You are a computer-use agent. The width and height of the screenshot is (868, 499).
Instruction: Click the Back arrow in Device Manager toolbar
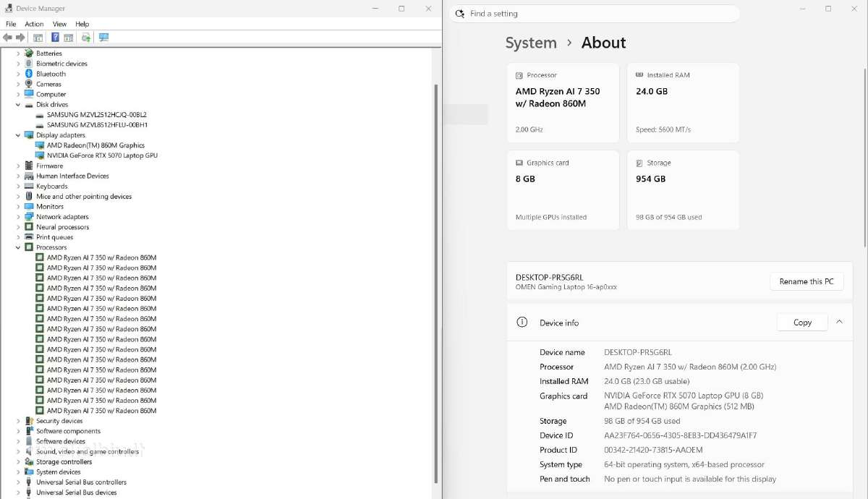point(7,38)
